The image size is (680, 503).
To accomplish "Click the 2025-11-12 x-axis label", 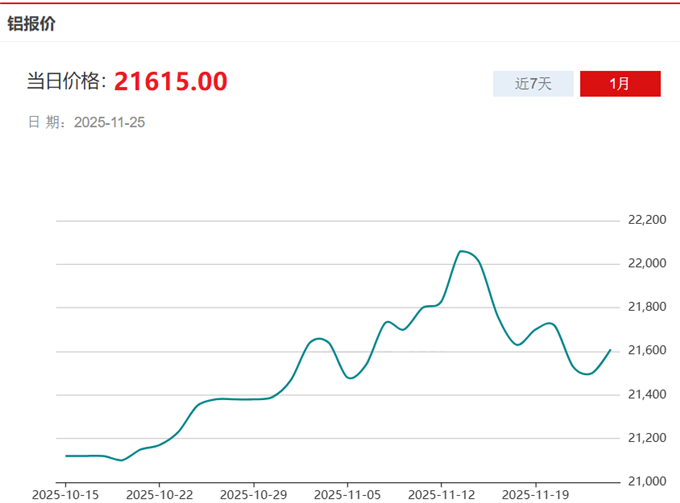I will (441, 494).
